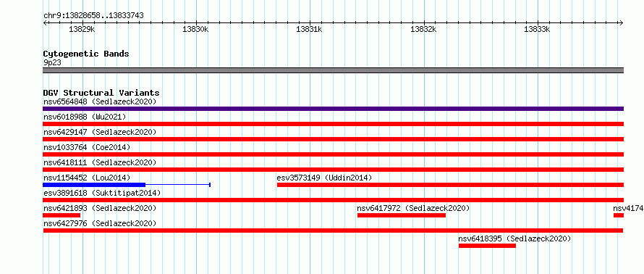The height and width of the screenshot is (274, 644).
Task: Select the gray 9p23 cytogenetic band bar
Action: coord(333,70)
